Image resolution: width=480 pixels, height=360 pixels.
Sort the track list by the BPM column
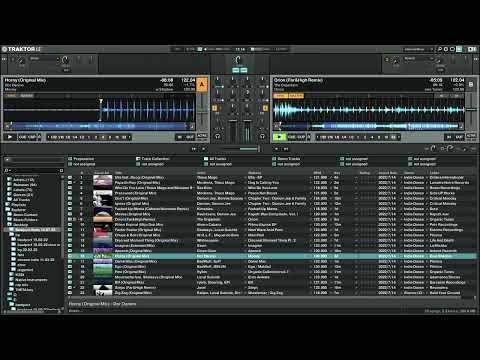pos(317,173)
